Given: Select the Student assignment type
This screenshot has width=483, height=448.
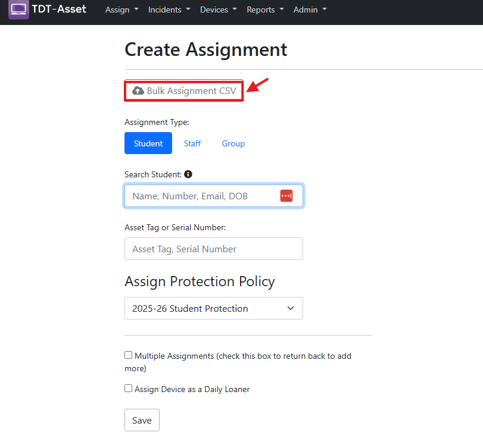Looking at the screenshot, I should 148,143.
